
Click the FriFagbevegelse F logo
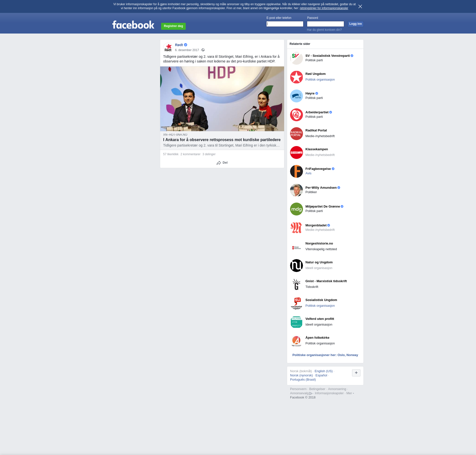297,171
